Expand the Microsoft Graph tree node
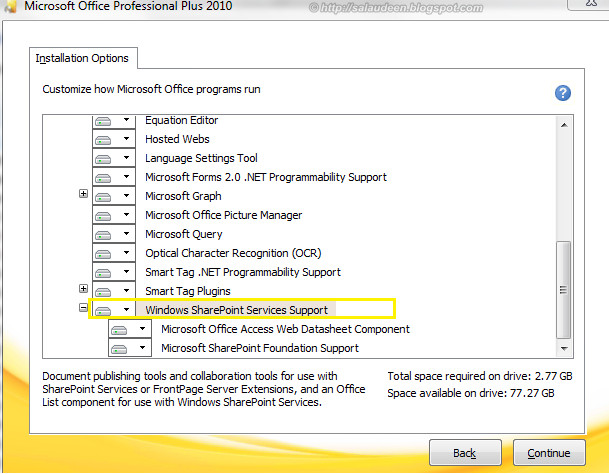The image size is (609, 474). pyautogui.click(x=83, y=193)
